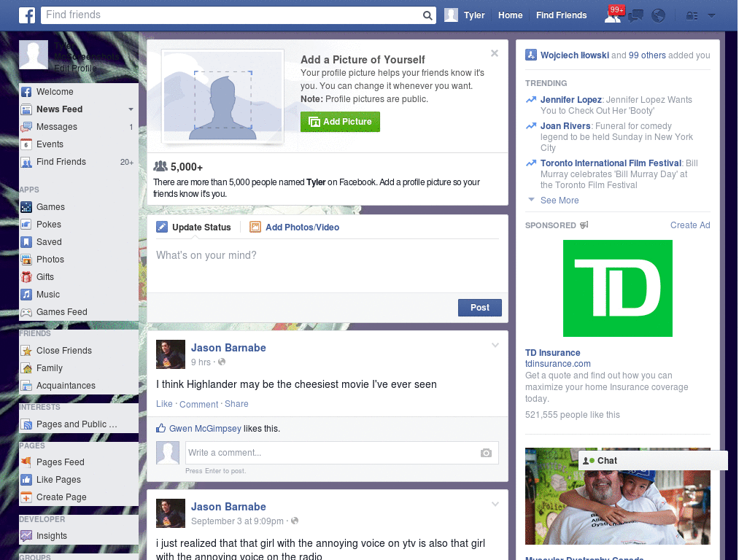Open the account menu arrow in top bar
The width and height of the screenshot is (747, 560).
[712, 16]
